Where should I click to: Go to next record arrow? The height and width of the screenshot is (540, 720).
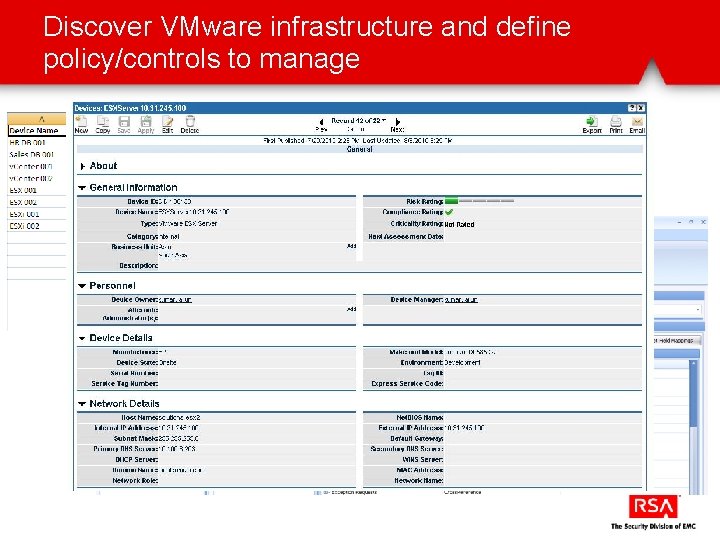click(x=398, y=122)
